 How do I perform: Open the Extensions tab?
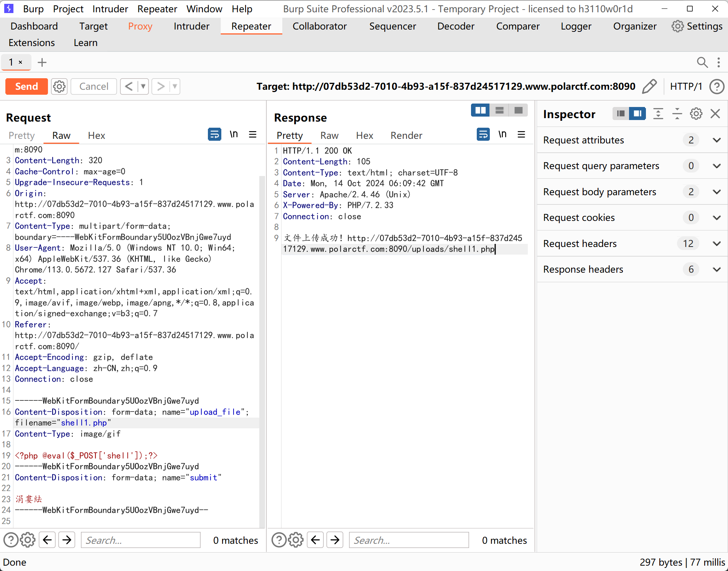31,43
